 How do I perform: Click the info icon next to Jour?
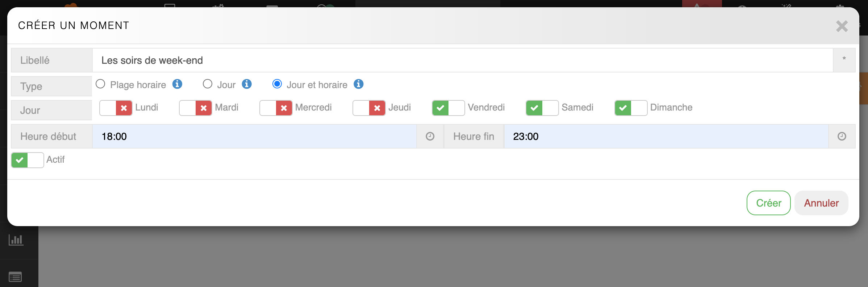point(247,84)
